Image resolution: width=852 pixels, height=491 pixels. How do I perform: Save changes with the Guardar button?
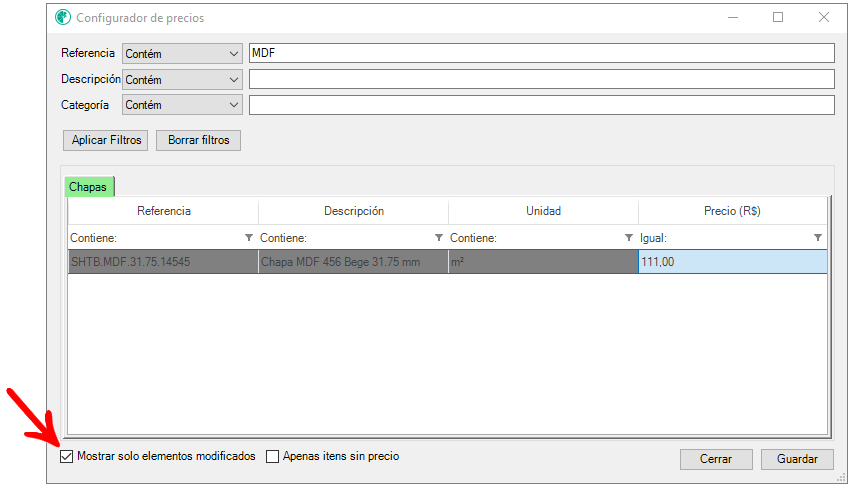pyautogui.click(x=797, y=459)
